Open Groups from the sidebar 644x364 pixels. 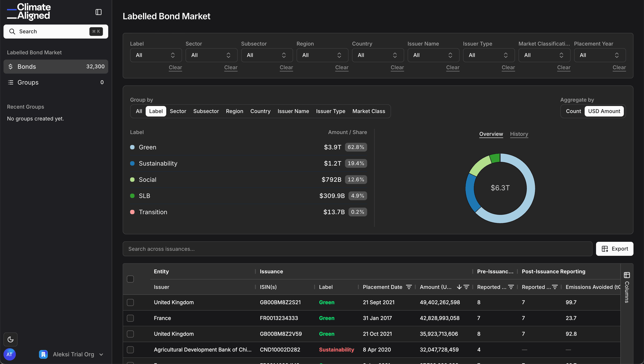28,82
